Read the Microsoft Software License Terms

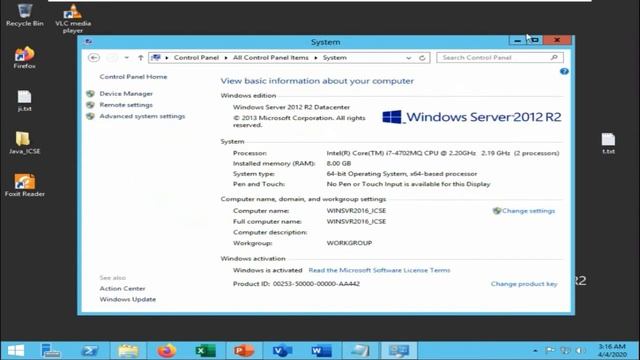click(379, 270)
